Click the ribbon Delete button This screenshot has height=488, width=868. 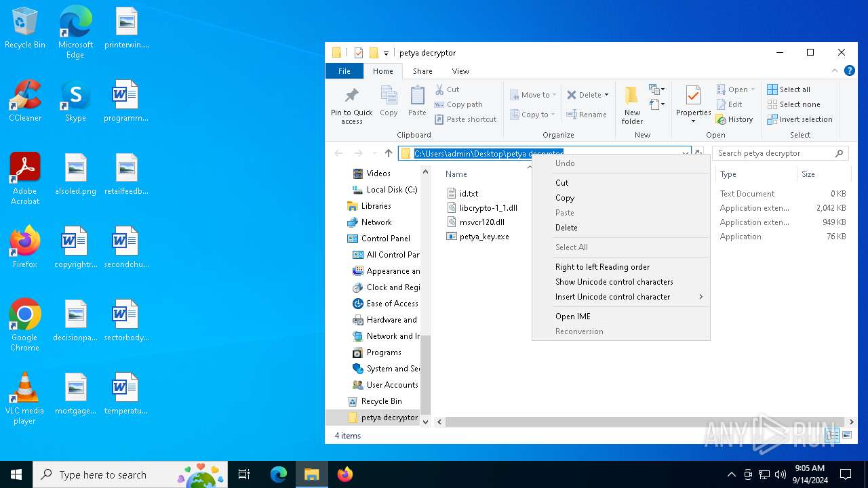click(x=588, y=95)
